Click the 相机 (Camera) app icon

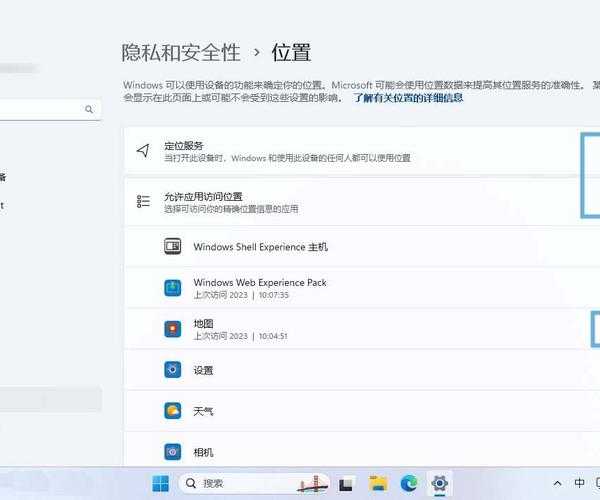point(172,452)
